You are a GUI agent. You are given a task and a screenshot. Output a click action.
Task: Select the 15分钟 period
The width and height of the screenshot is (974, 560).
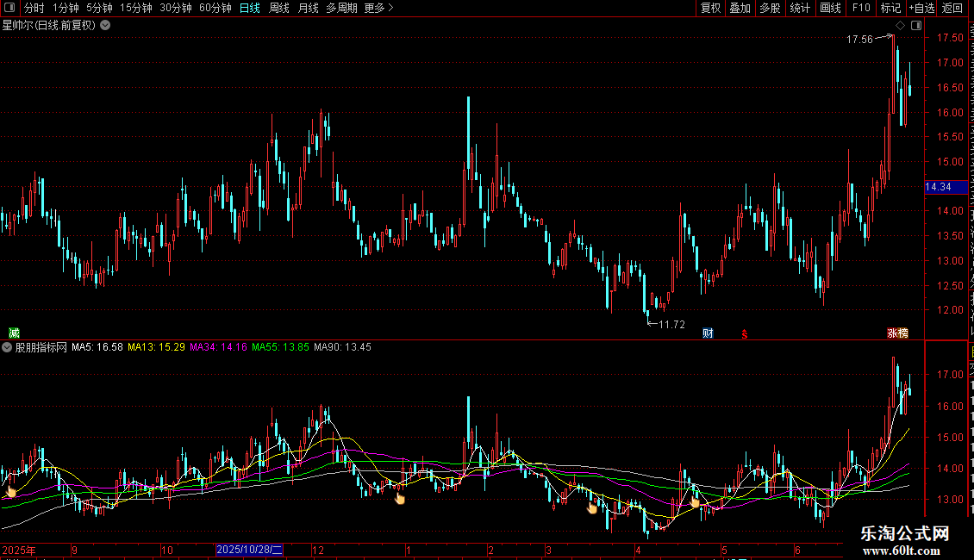point(136,8)
